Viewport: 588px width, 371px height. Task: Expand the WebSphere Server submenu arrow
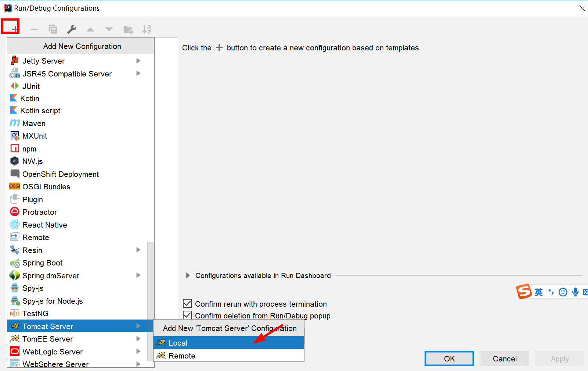138,364
